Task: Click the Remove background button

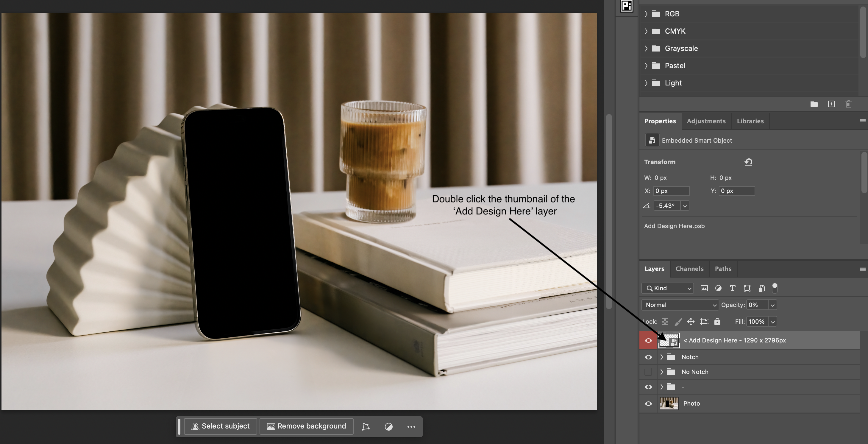Action: [x=306, y=426]
